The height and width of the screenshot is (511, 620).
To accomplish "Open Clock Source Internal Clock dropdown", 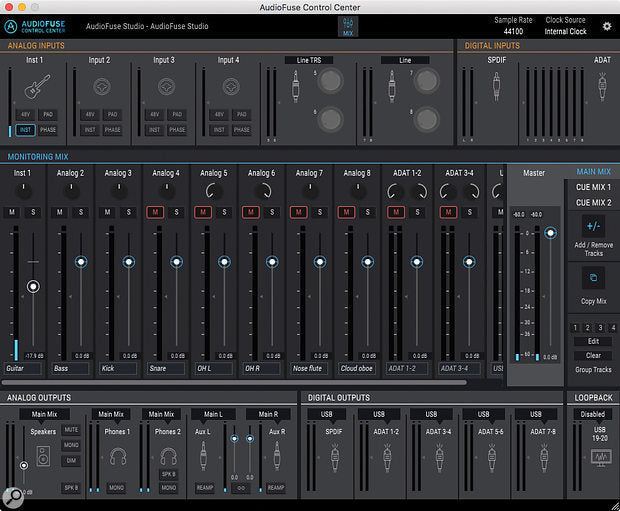I will tap(565, 32).
